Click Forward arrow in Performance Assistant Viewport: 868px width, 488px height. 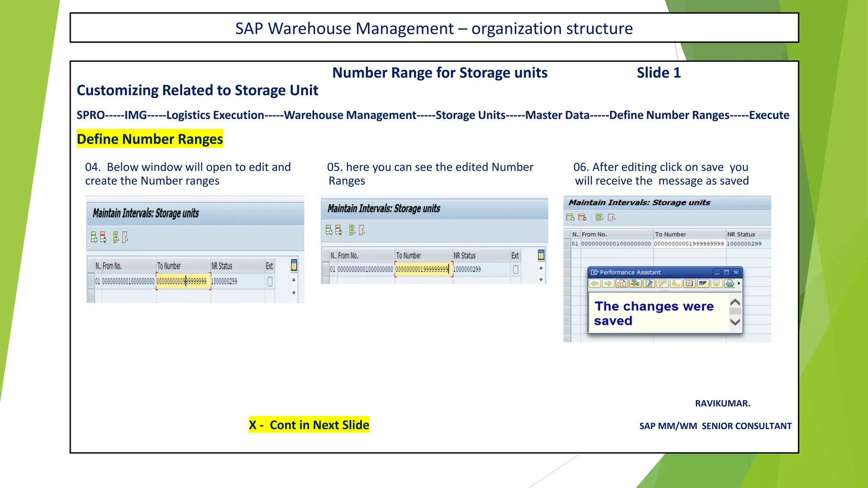coord(608,283)
